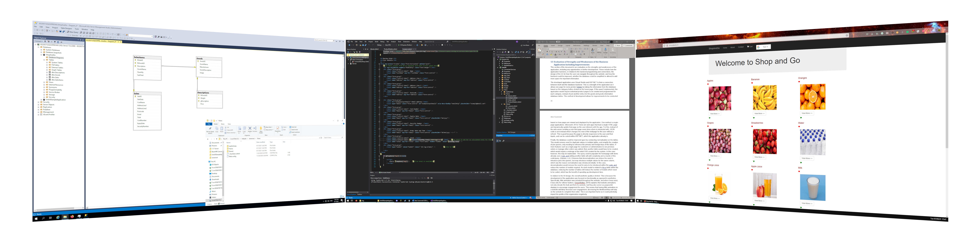980x242 pixels.
Task: Click Windows Start button on left taskbar
Action: (36, 219)
